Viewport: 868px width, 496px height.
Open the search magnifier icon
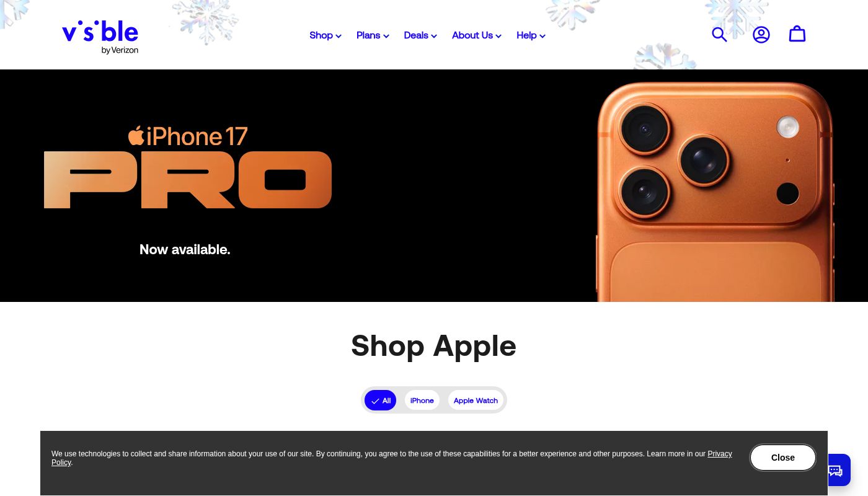(x=719, y=35)
